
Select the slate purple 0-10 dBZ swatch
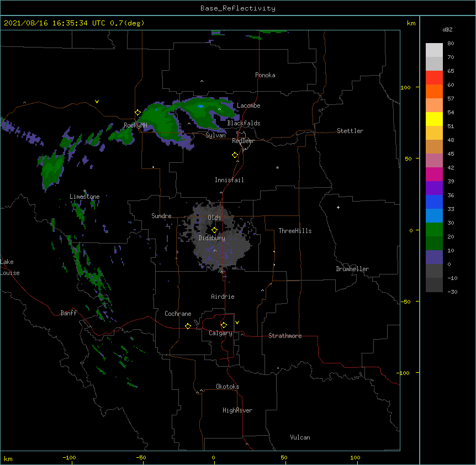click(x=434, y=257)
